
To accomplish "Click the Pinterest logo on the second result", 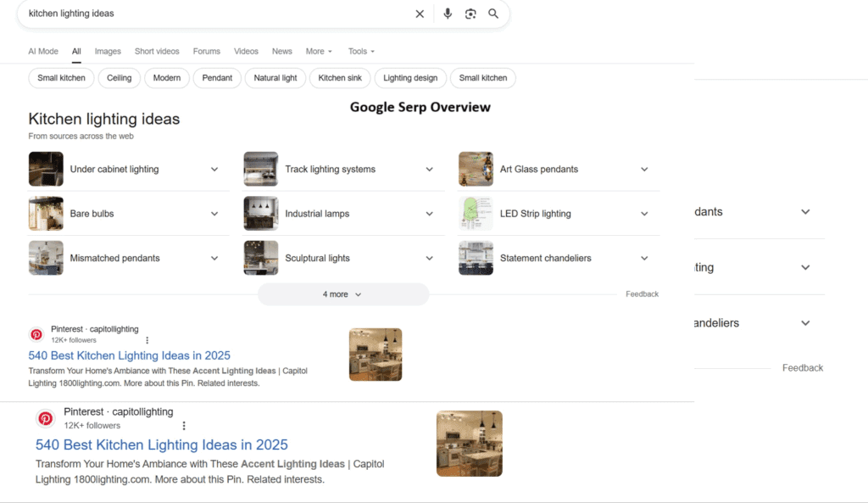I will (x=46, y=418).
